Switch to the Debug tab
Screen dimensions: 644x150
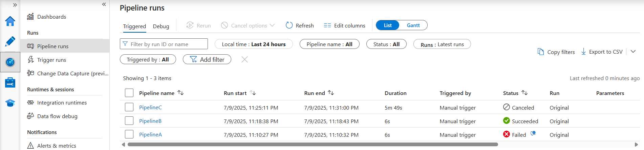161,26
